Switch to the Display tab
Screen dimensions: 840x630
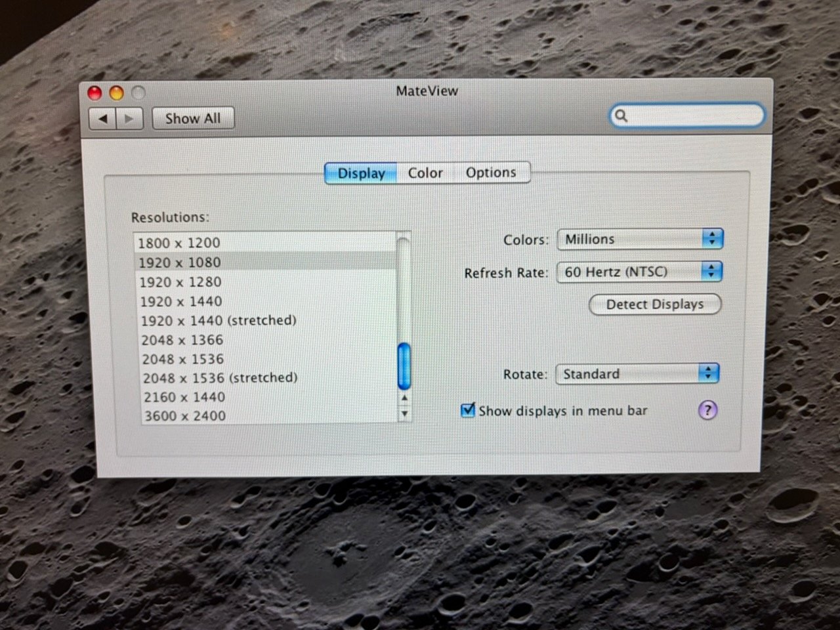click(361, 173)
